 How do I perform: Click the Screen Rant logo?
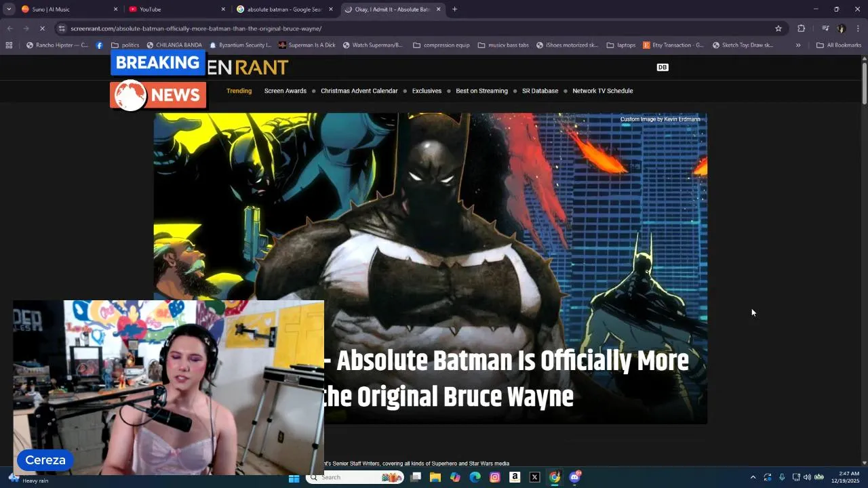[x=248, y=67]
